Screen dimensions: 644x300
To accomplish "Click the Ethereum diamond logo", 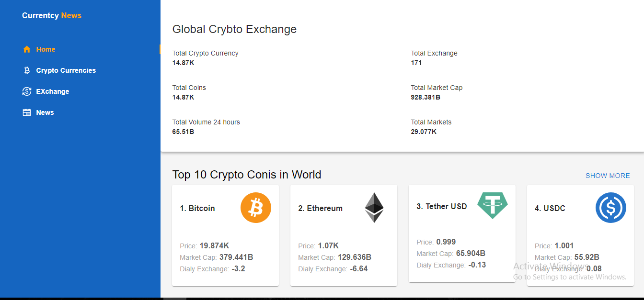I will coord(374,208).
